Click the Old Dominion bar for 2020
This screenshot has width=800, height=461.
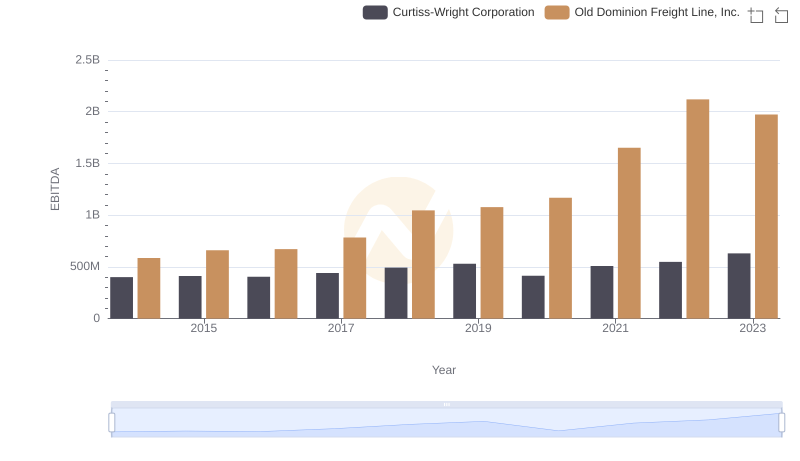[561, 259]
